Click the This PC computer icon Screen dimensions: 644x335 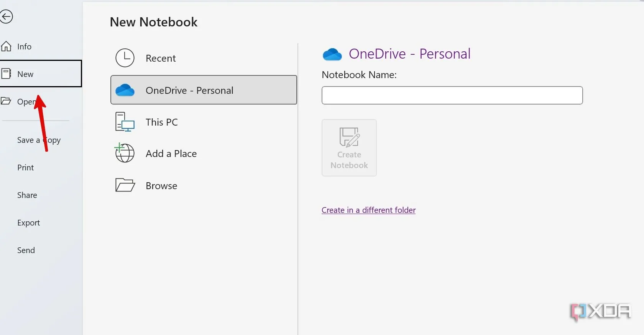click(x=125, y=122)
